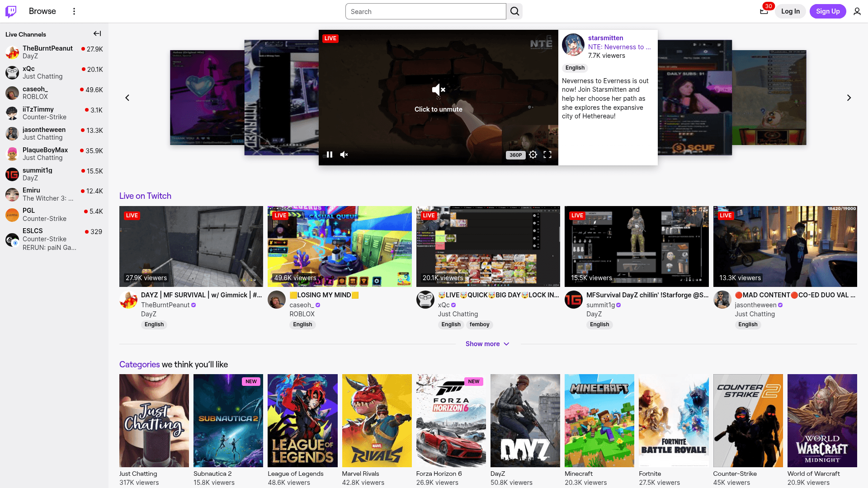Open the Twitch home logo

pos(11,11)
